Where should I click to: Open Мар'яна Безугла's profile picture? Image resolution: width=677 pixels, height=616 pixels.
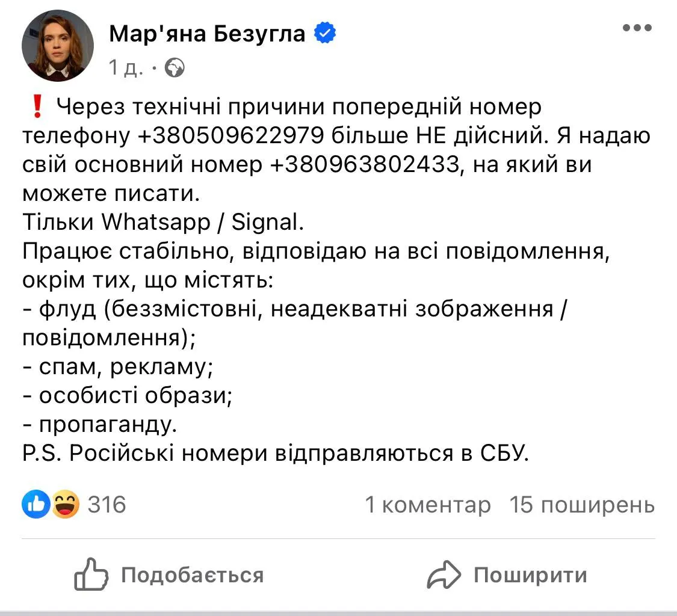pyautogui.click(x=58, y=46)
